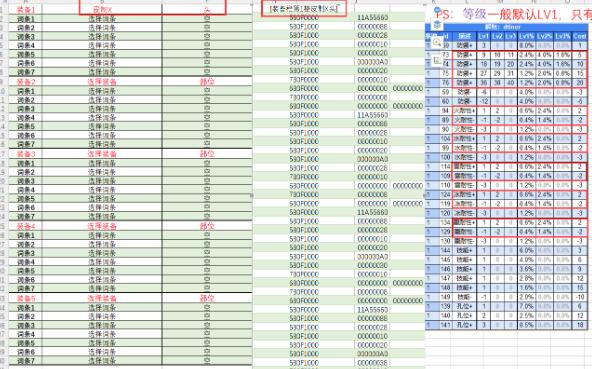Viewport: 592px width, 369px height.
Task: Click the blue title bar of the stats table
Action: (x=507, y=27)
